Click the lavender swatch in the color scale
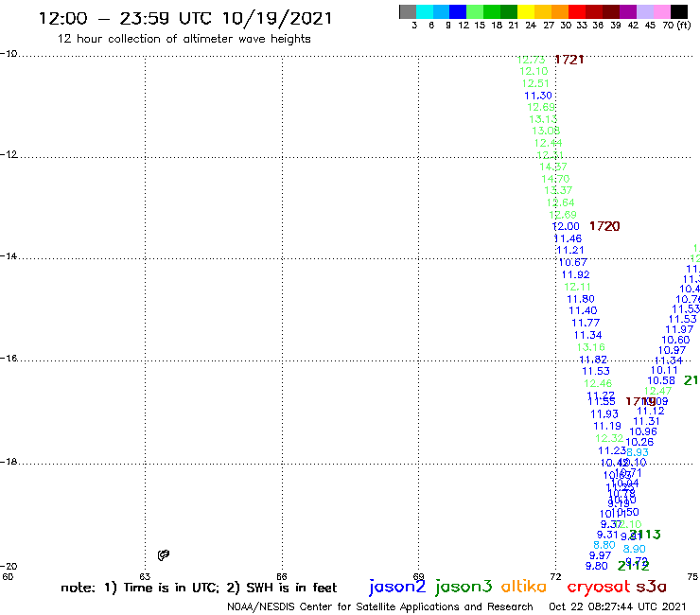The height and width of the screenshot is (615, 700). [x=644, y=11]
